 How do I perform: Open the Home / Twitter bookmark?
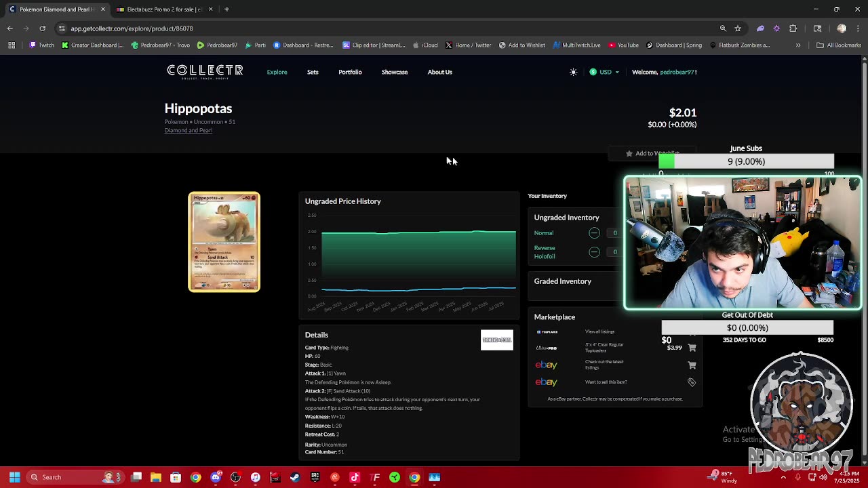point(468,45)
